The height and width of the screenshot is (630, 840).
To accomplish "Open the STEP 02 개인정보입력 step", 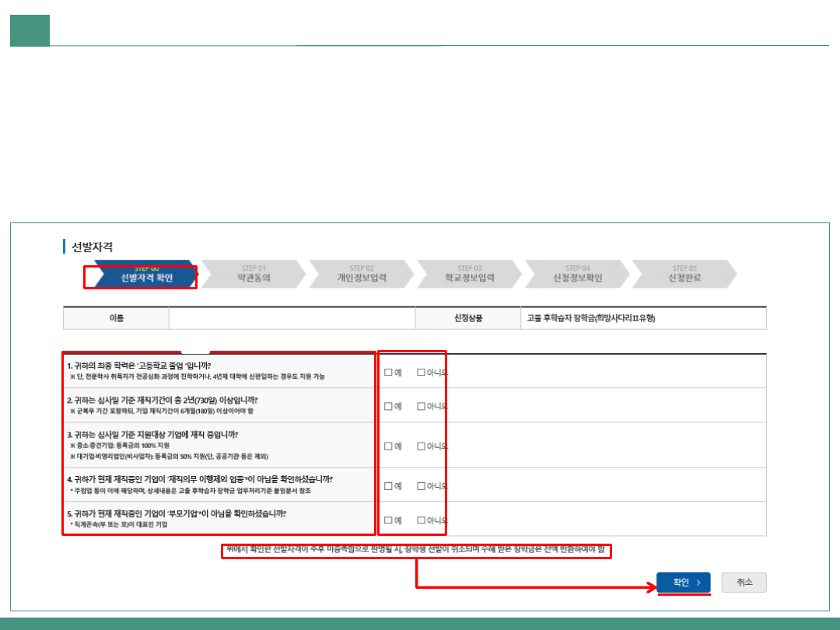I will click(362, 275).
